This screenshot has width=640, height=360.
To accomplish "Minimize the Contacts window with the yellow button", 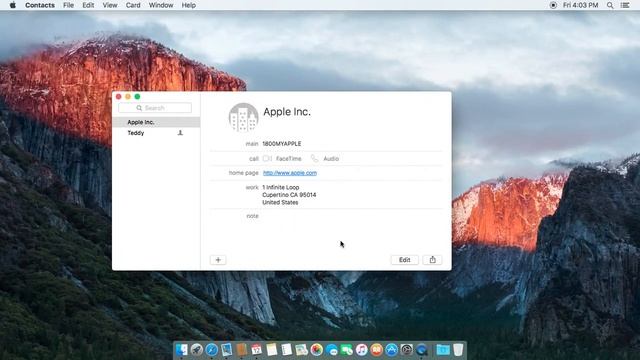I will pos(128,97).
